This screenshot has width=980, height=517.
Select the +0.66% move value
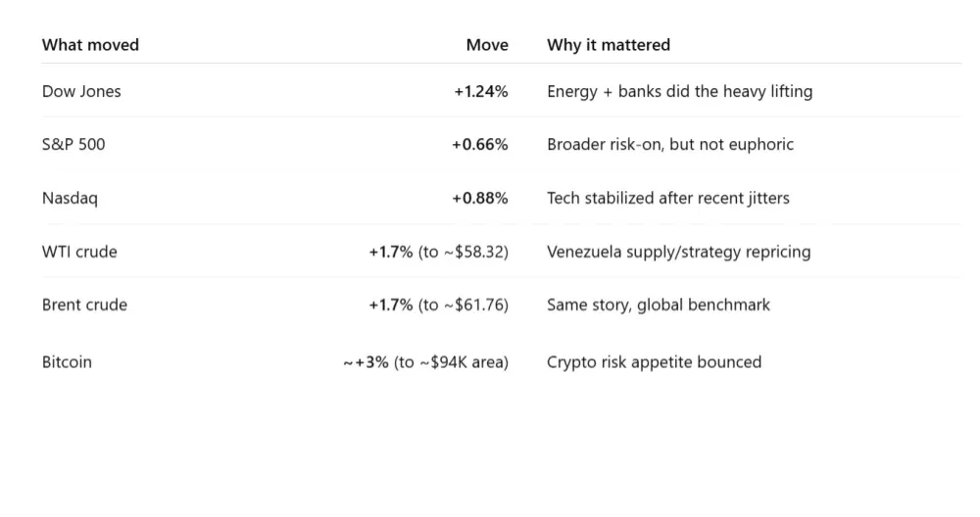coord(479,145)
